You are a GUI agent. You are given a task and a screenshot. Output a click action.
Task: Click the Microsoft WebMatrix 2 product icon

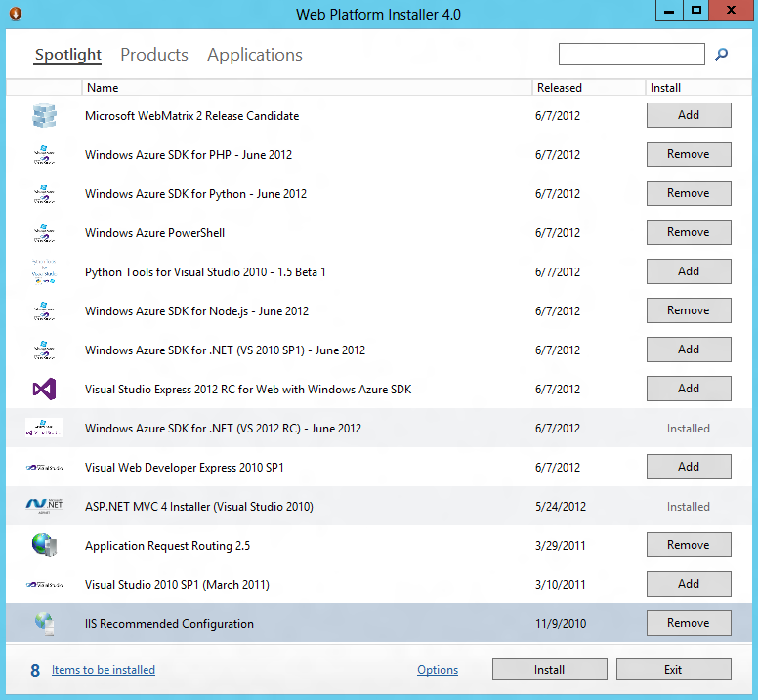[x=45, y=116]
